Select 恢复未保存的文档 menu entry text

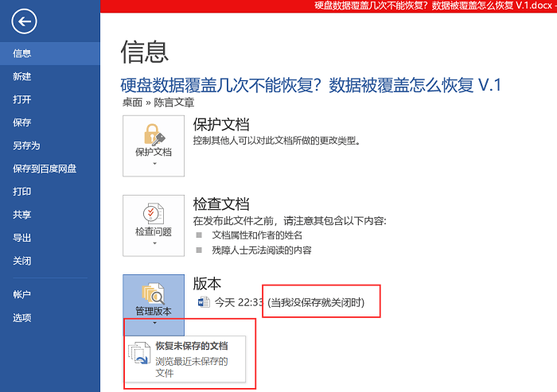(x=192, y=346)
